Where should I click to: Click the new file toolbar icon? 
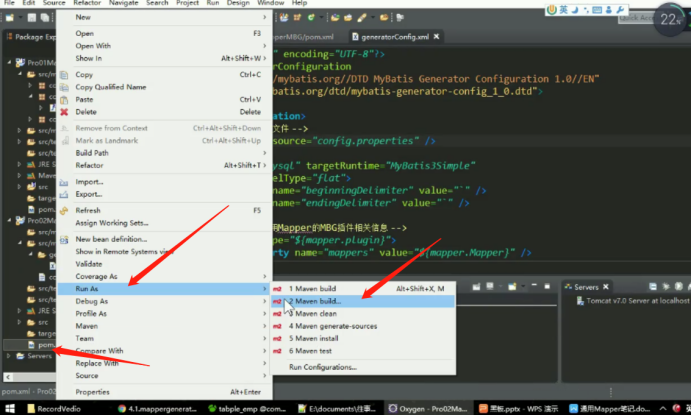[x=10, y=18]
